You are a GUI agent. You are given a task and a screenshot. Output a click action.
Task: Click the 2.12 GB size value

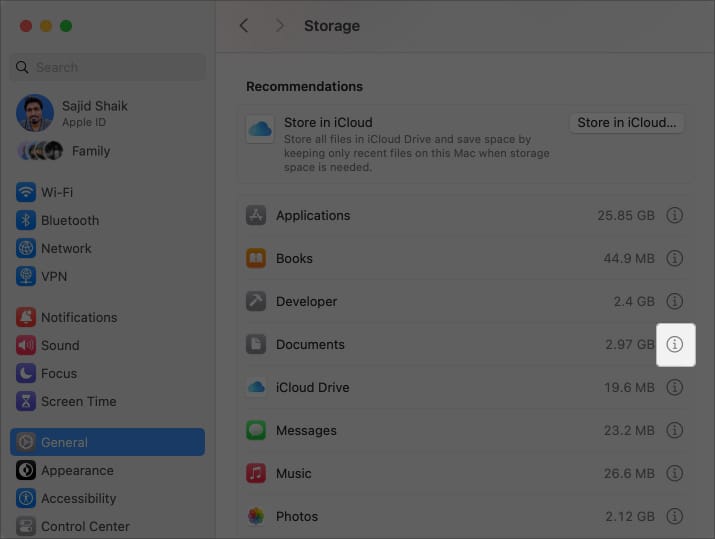pos(630,516)
